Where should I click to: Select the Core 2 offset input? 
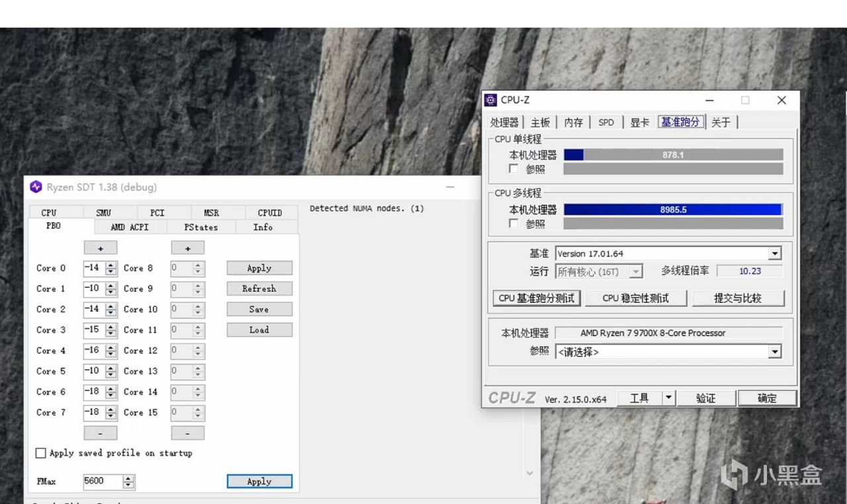click(x=94, y=310)
